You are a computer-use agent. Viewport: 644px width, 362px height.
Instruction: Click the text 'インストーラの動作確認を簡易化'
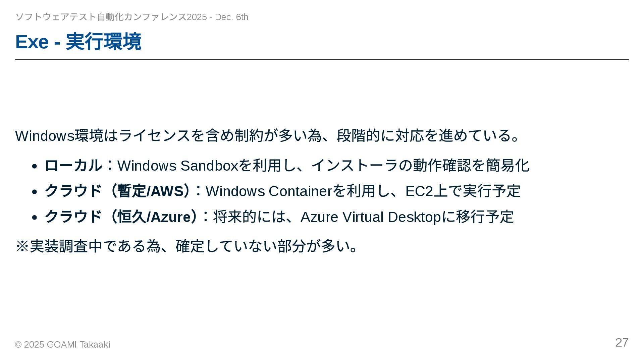(420, 166)
